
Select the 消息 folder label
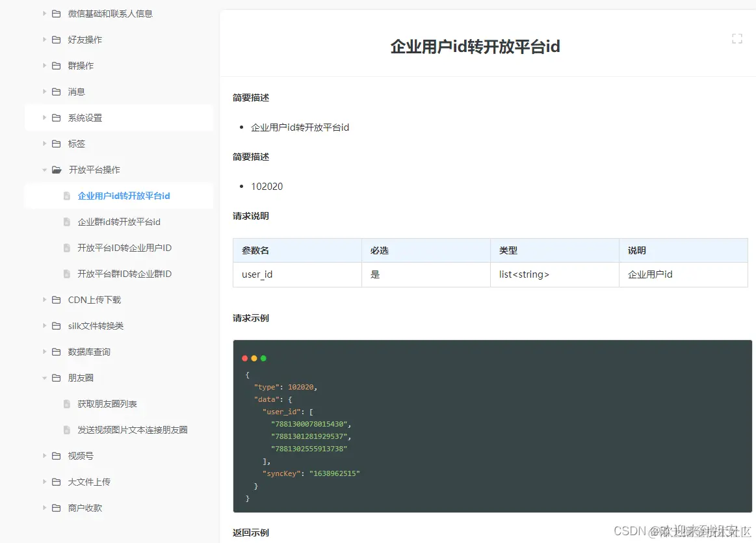(x=76, y=92)
